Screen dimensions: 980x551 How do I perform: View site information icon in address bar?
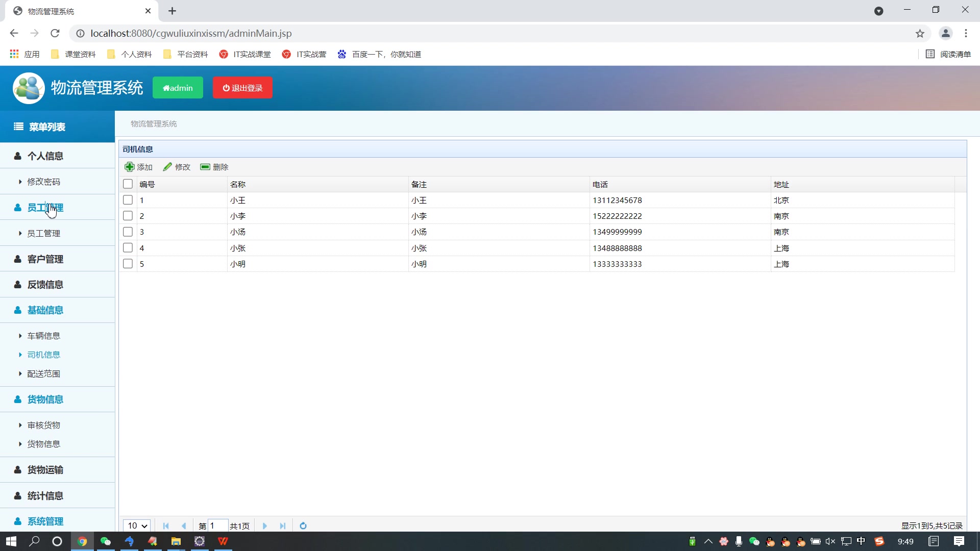(x=80, y=33)
